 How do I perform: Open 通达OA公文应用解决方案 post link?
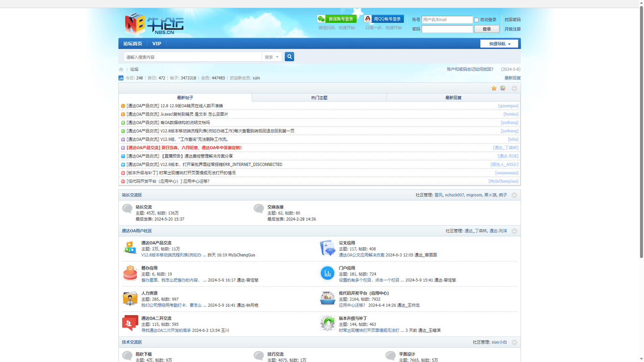tap(361, 255)
